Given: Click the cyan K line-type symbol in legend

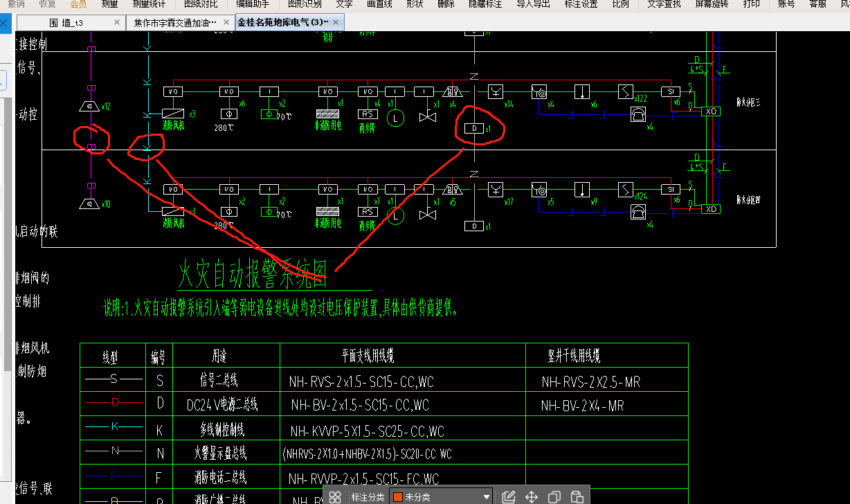Looking at the screenshot, I should (115, 426).
